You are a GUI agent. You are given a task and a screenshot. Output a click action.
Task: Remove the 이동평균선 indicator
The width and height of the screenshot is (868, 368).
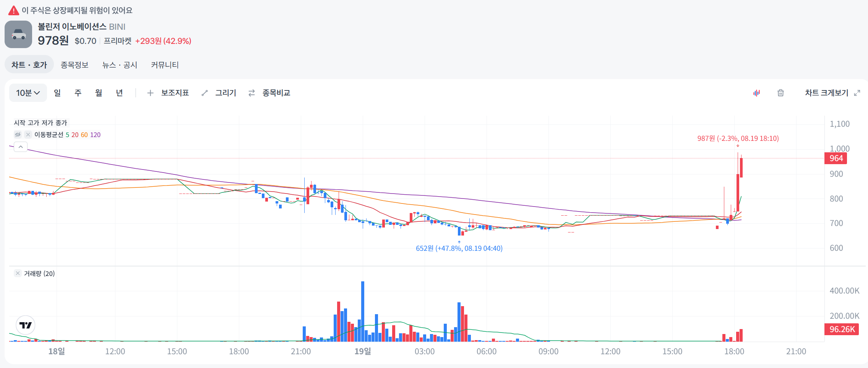28,134
